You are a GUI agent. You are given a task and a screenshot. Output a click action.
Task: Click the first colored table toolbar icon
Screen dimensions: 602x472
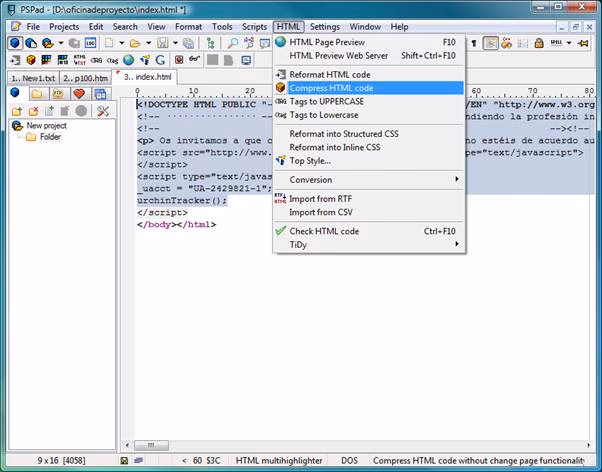click(x=46, y=60)
